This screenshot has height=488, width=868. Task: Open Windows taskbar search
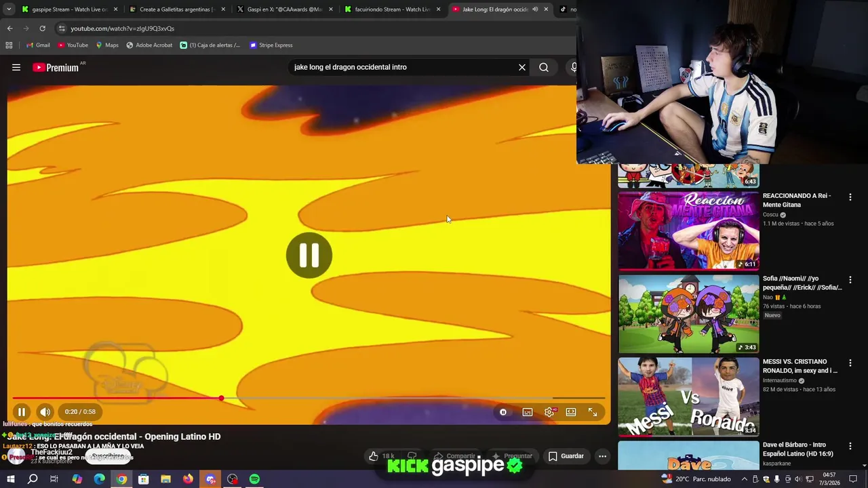33,479
